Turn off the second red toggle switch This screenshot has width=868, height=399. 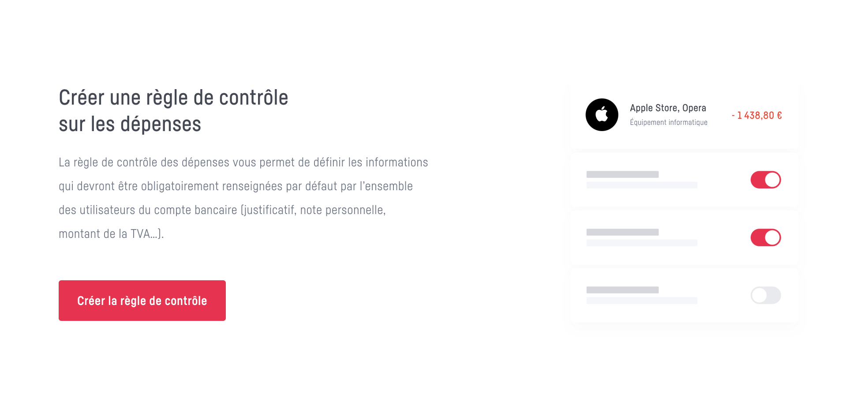click(766, 237)
